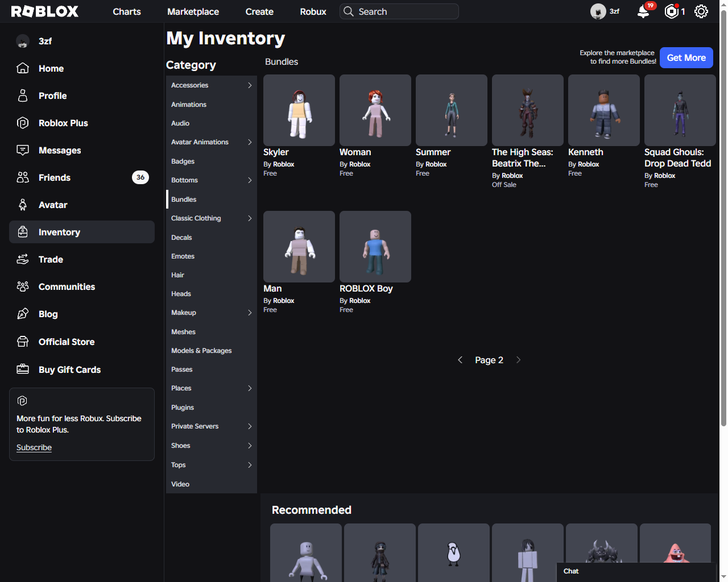Image resolution: width=728 pixels, height=582 pixels.
Task: Click the Get More button
Action: point(686,57)
